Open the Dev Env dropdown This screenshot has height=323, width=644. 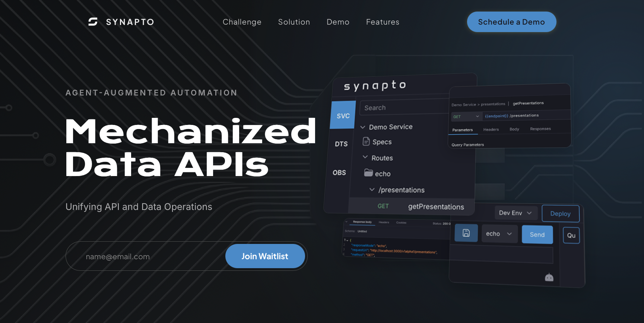coord(516,213)
